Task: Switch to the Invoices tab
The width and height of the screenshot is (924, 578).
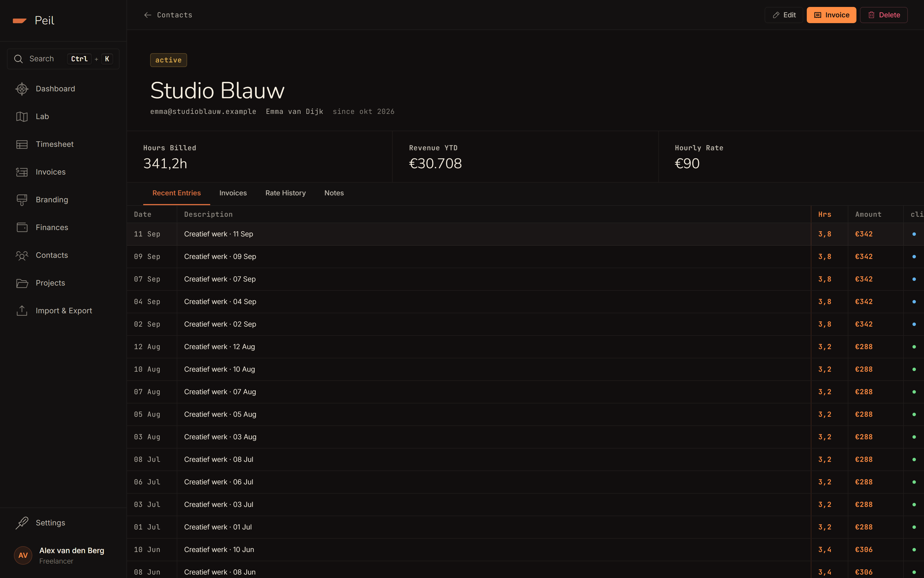Action: tap(233, 193)
